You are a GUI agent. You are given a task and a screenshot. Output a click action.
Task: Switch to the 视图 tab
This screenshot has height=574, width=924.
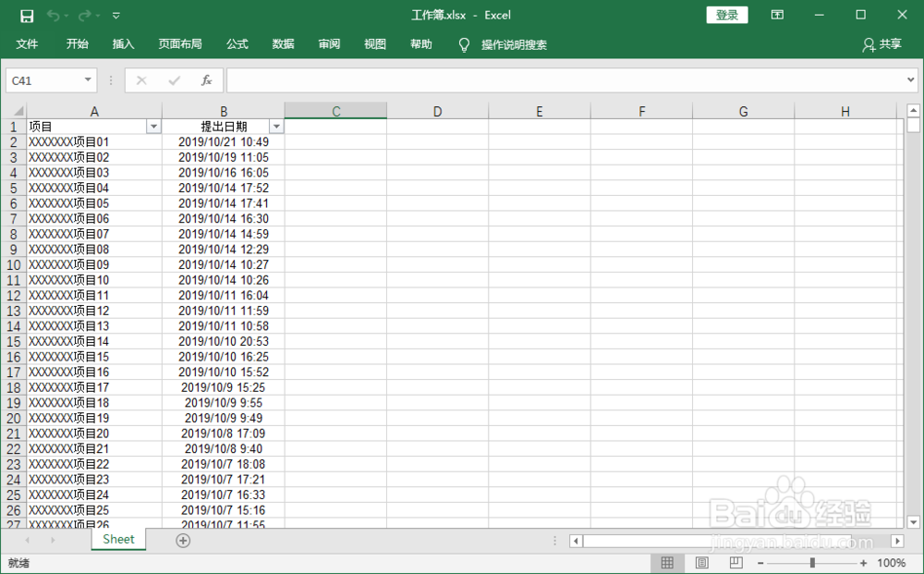click(x=375, y=44)
